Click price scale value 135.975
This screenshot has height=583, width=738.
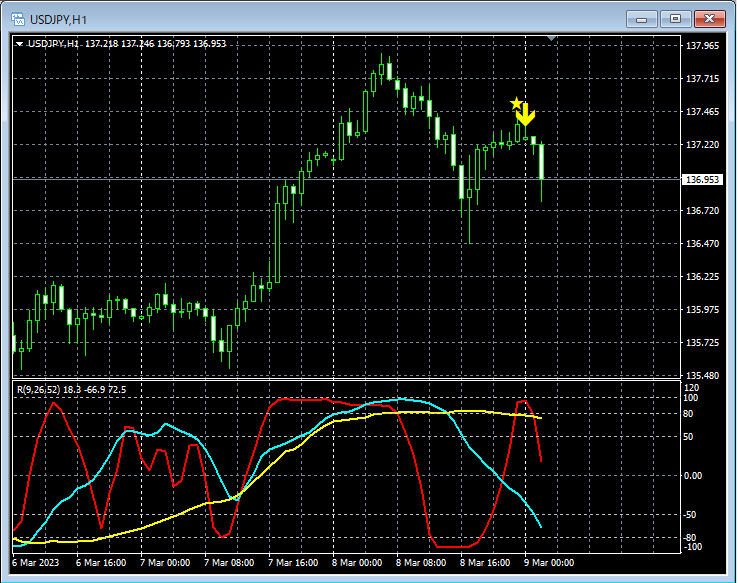(702, 309)
